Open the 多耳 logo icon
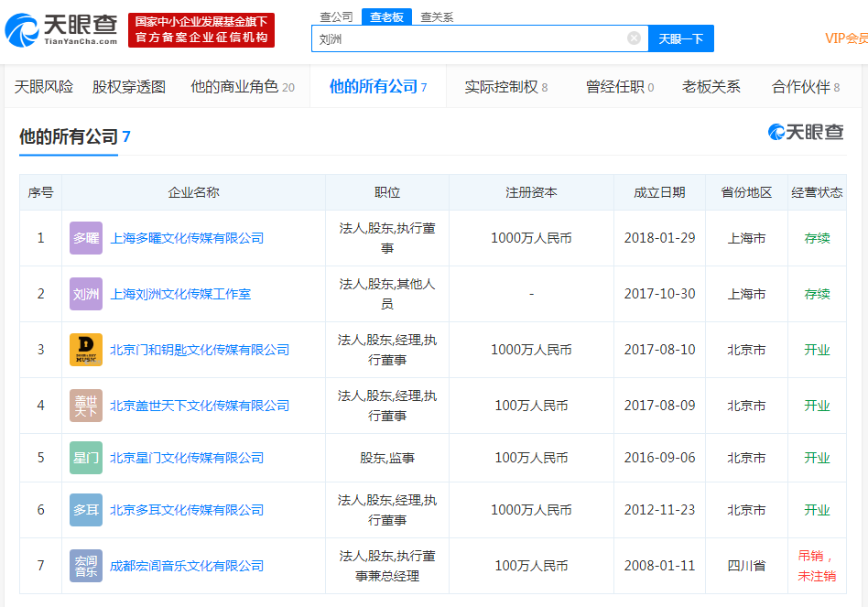 (x=86, y=510)
